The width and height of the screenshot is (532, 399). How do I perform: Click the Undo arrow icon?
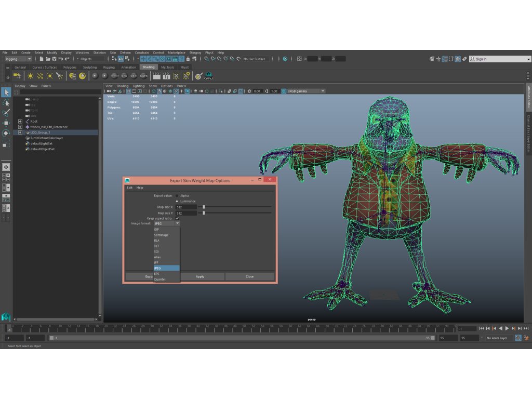tap(61, 59)
